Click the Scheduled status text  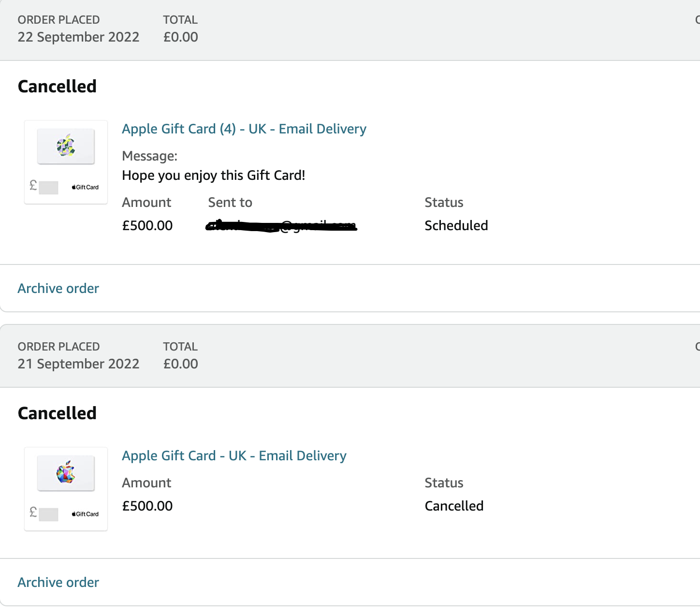click(x=456, y=226)
